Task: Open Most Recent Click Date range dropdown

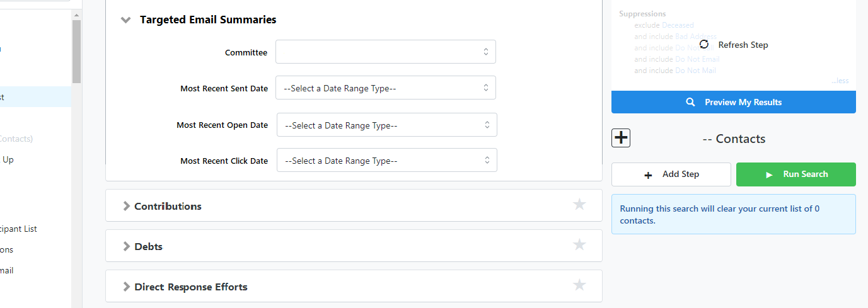Action: tap(387, 160)
